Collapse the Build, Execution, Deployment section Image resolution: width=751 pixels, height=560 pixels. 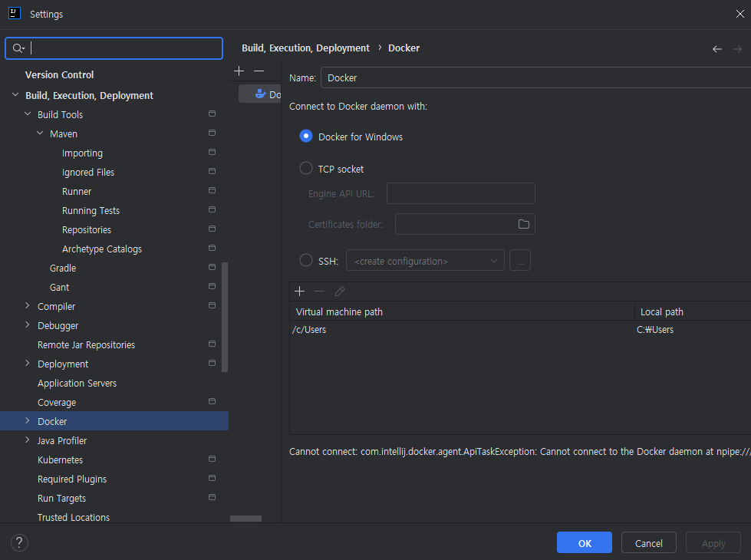coord(15,95)
